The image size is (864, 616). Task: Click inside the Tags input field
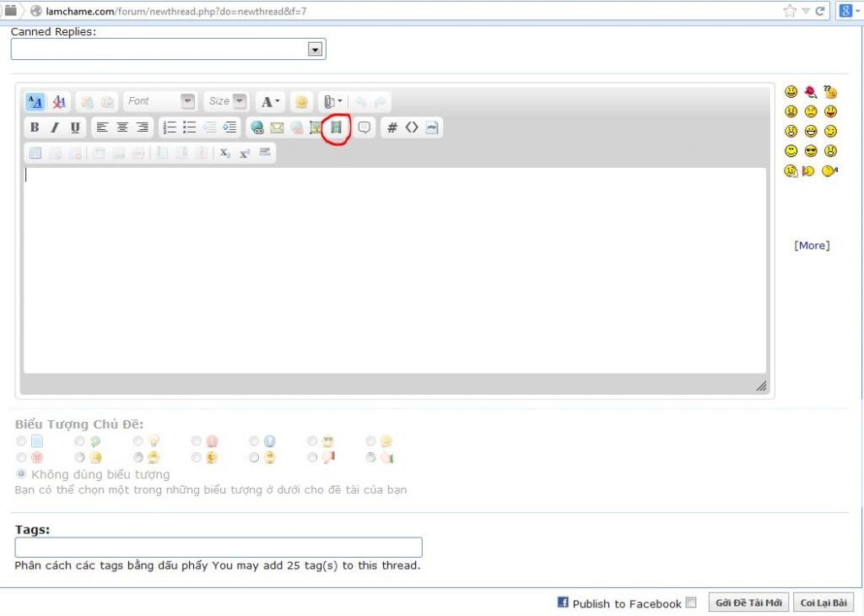point(219,547)
